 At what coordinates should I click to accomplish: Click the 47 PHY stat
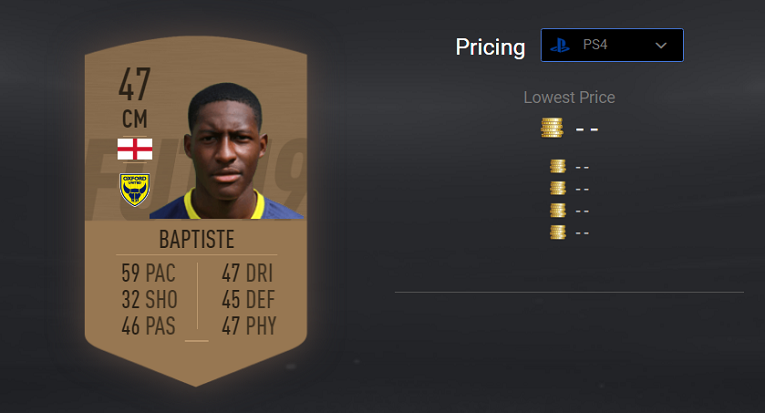point(249,326)
